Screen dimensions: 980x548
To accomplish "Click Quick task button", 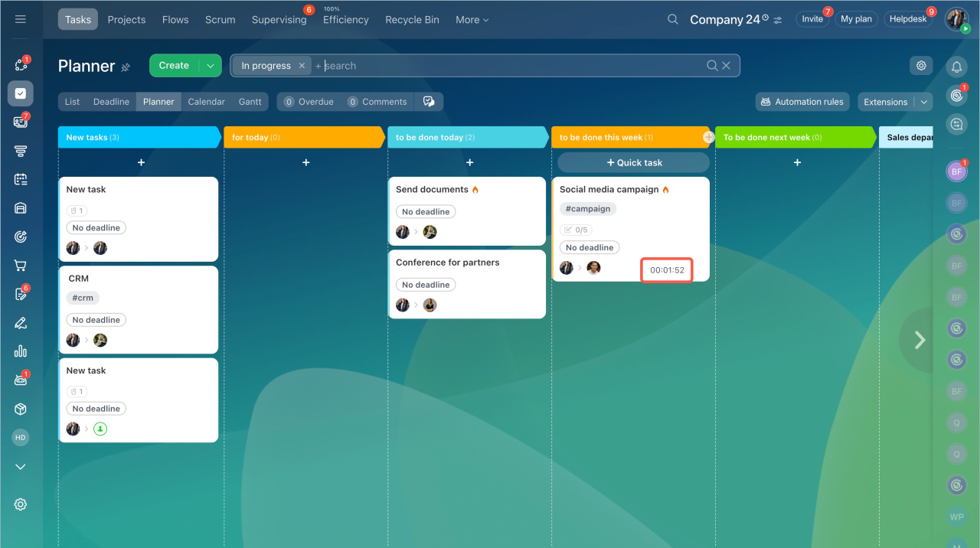I will point(634,162).
